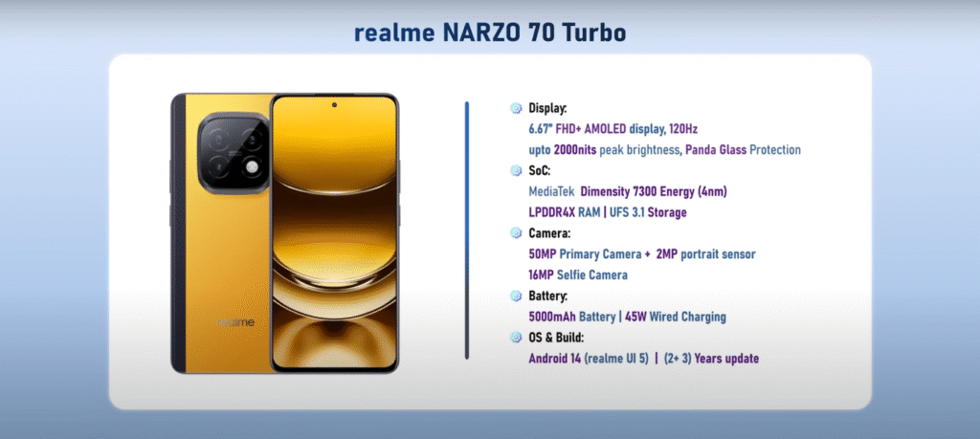Click "MediaTek Dimensity 7300 Energy (4nm)" line
This screenshot has height=439, width=980.
click(628, 191)
